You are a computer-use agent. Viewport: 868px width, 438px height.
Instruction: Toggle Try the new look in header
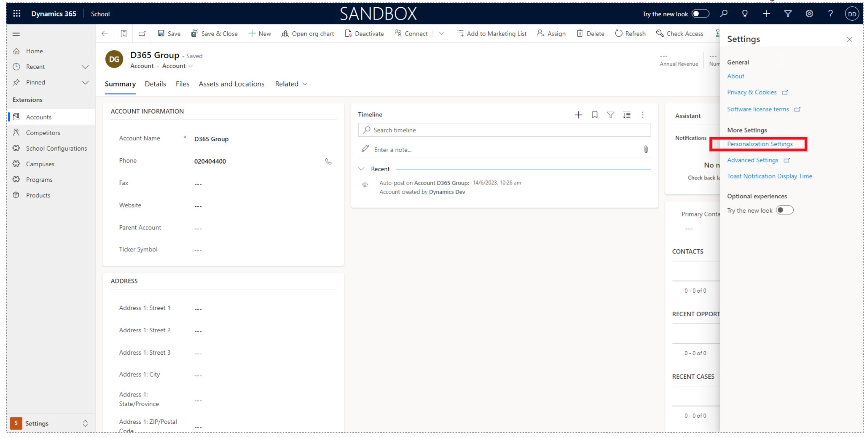click(700, 14)
